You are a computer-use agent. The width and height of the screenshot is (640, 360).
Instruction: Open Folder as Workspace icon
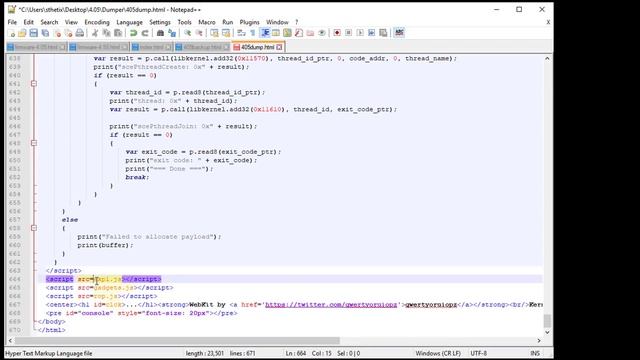[x=310, y=33]
